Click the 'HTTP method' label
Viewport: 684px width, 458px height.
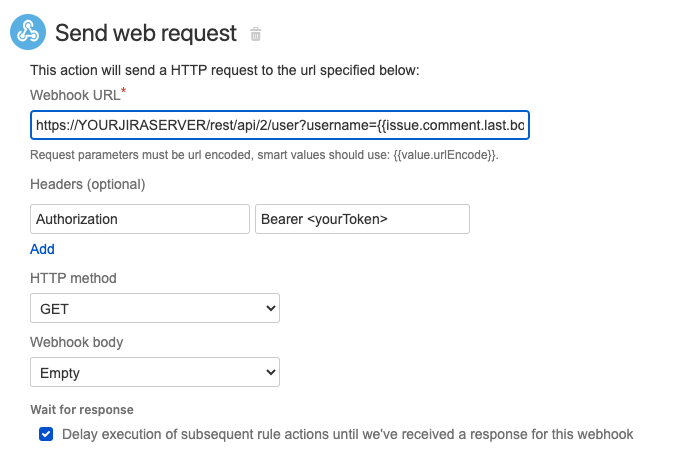(73, 278)
